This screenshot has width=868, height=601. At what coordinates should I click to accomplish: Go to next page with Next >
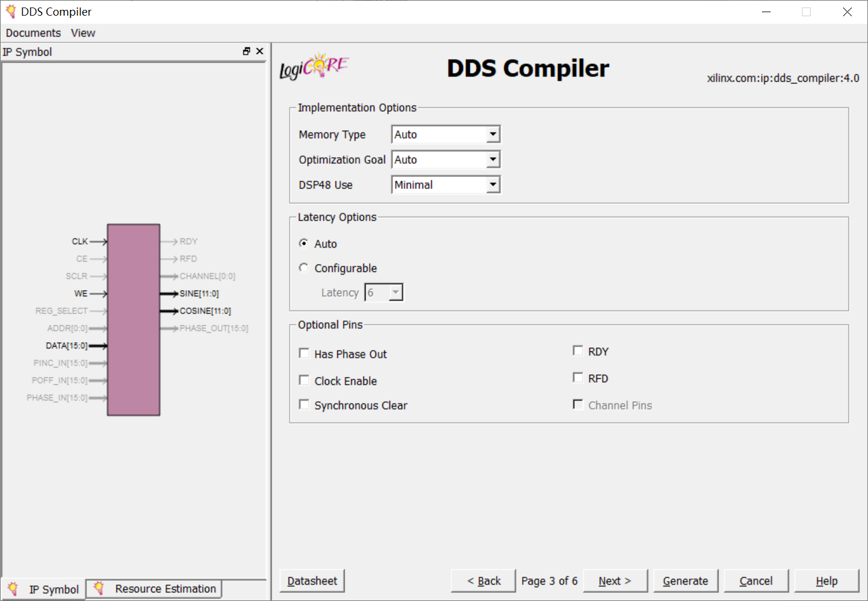coord(615,581)
